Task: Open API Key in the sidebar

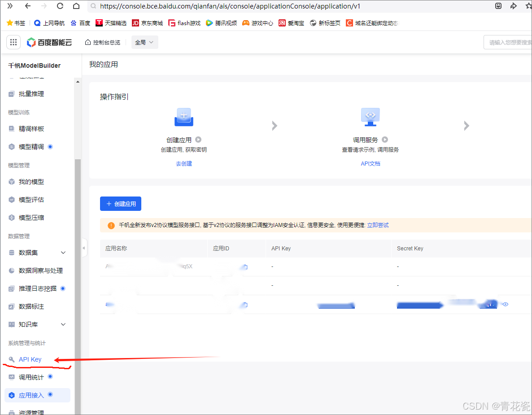Action: (30, 360)
